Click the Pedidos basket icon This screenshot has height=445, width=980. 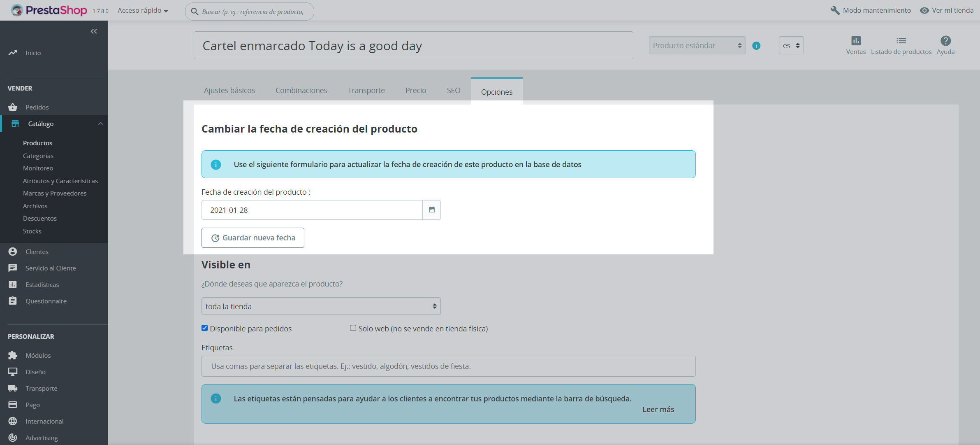click(x=13, y=107)
